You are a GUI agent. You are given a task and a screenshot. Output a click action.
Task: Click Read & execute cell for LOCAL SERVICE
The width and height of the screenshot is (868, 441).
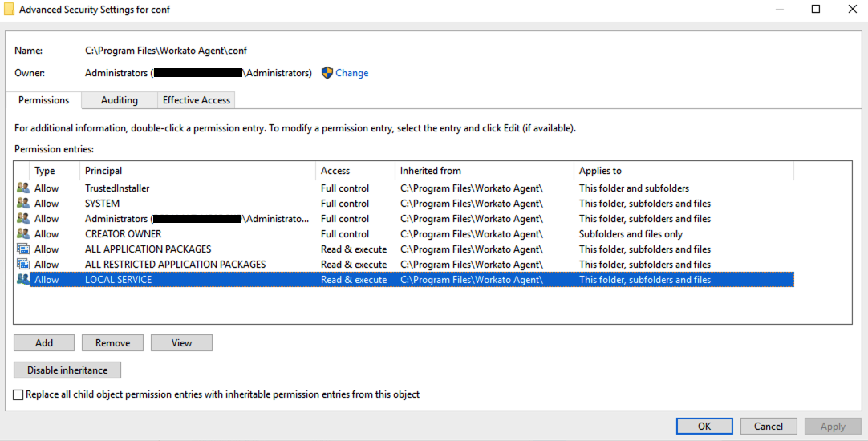click(x=354, y=279)
